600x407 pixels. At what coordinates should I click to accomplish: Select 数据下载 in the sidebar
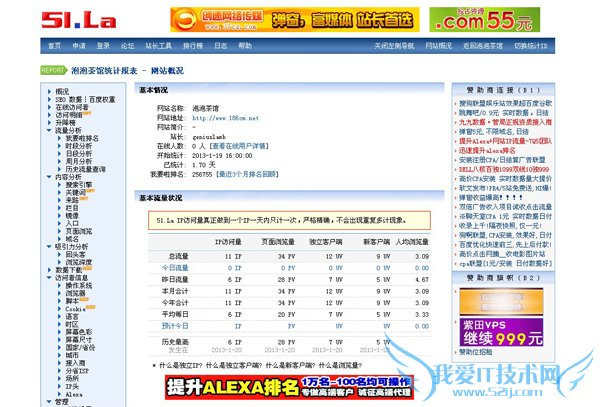tap(69, 270)
